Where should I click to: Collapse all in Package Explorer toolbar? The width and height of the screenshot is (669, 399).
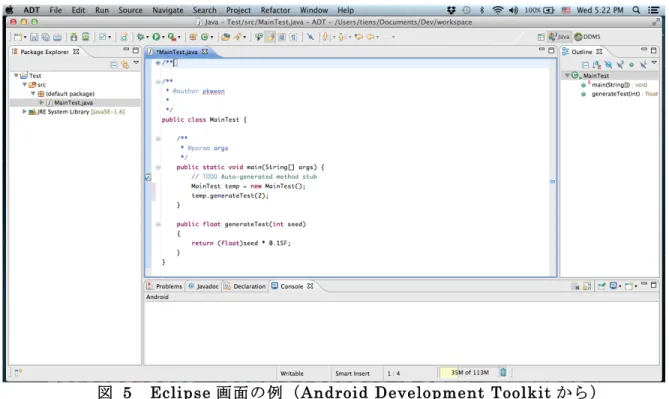pos(113,65)
